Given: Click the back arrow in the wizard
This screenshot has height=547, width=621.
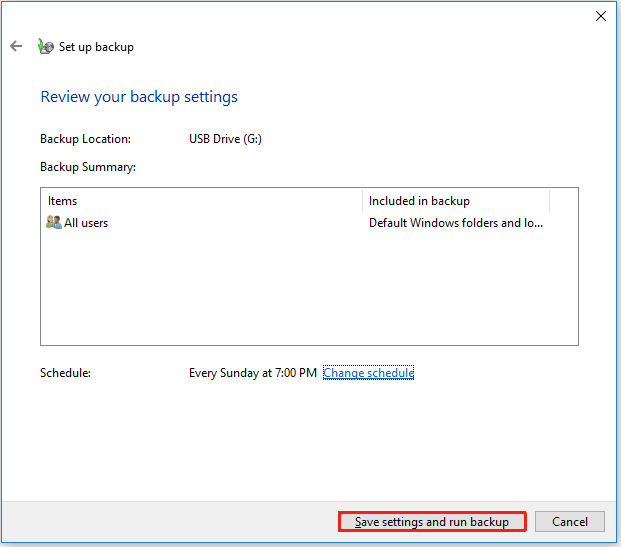Looking at the screenshot, I should pos(16,46).
